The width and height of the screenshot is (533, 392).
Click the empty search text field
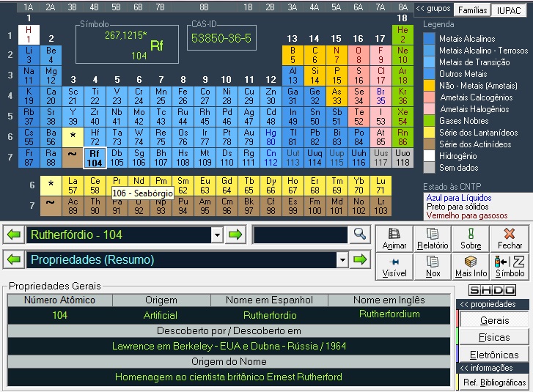pyautogui.click(x=300, y=234)
